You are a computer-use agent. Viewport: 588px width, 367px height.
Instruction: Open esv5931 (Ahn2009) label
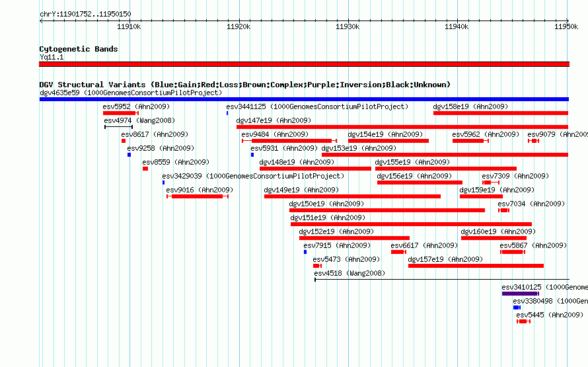pos(284,148)
